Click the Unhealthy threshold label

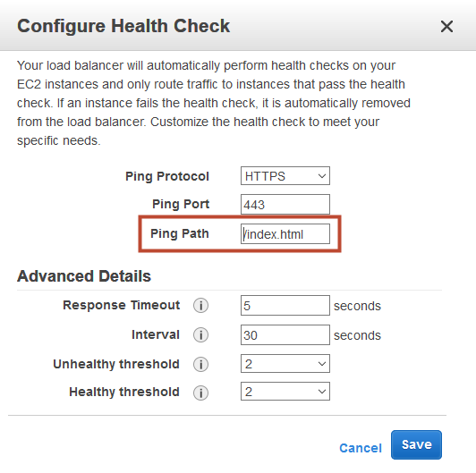[116, 364]
